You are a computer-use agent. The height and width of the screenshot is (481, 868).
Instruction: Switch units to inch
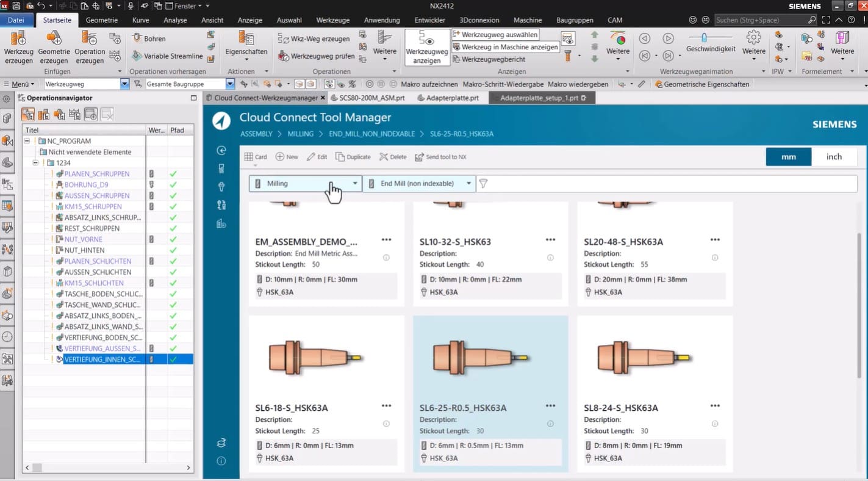[833, 157]
